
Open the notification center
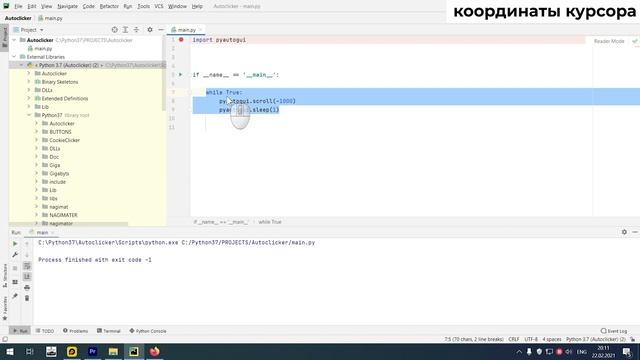[x=627, y=351]
